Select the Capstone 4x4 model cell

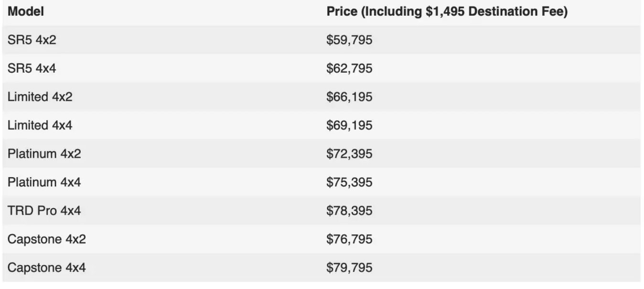click(x=47, y=267)
